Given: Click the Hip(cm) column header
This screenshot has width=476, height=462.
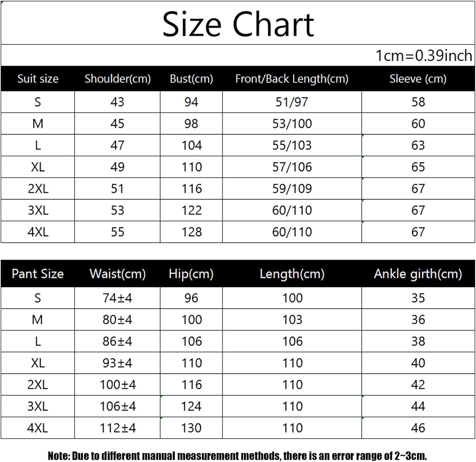Looking at the screenshot, I should [x=191, y=274].
